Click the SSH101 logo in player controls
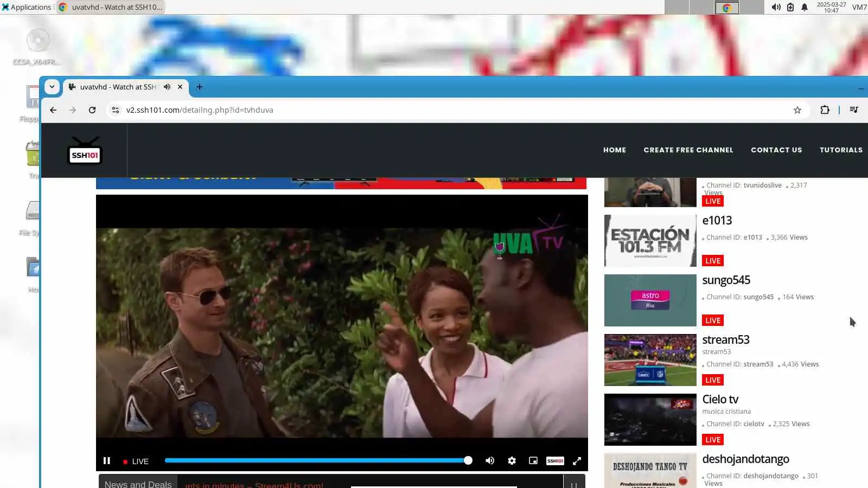 coord(555,461)
